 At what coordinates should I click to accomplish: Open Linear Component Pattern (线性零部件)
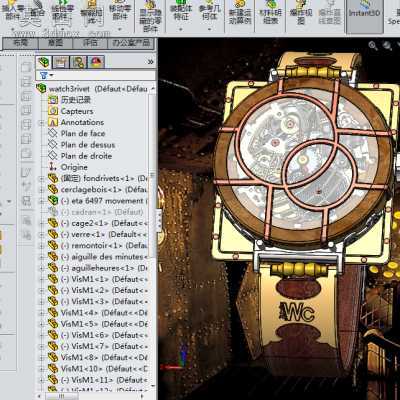[x=63, y=10]
